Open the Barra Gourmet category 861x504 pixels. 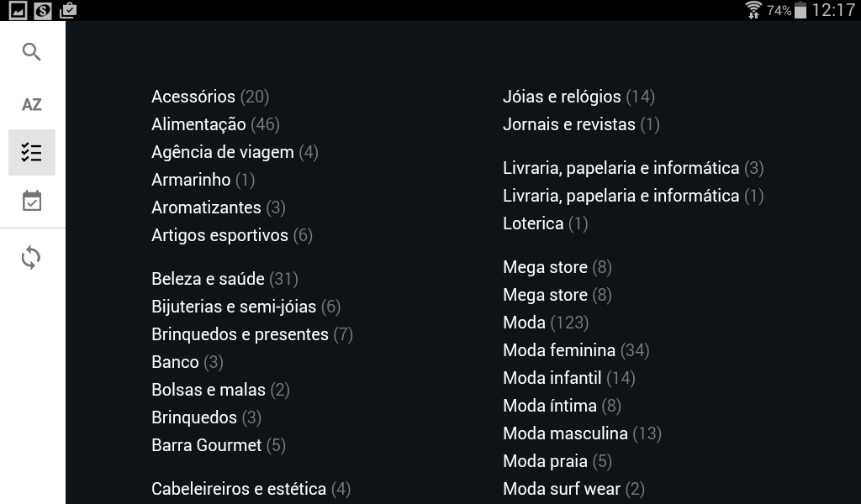click(x=218, y=445)
